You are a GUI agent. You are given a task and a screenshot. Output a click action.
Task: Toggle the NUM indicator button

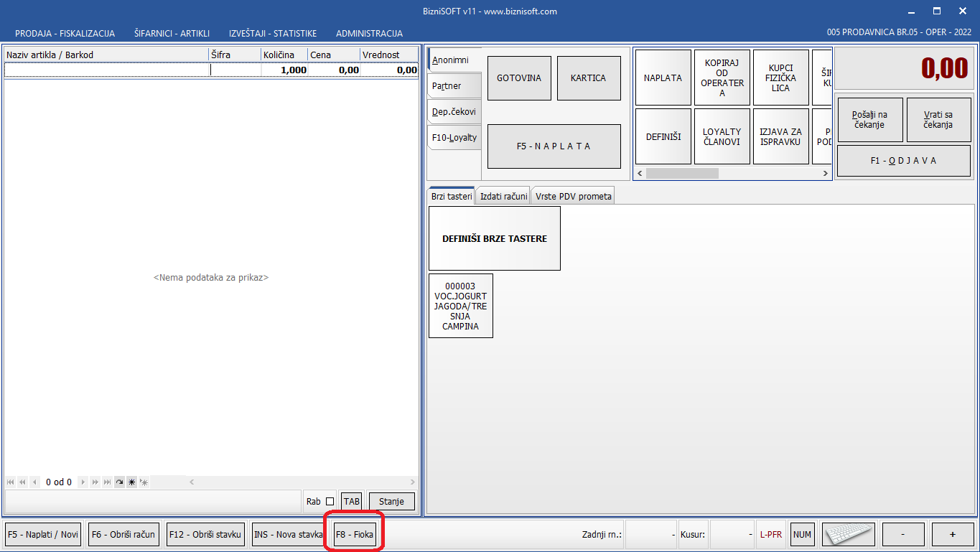802,535
